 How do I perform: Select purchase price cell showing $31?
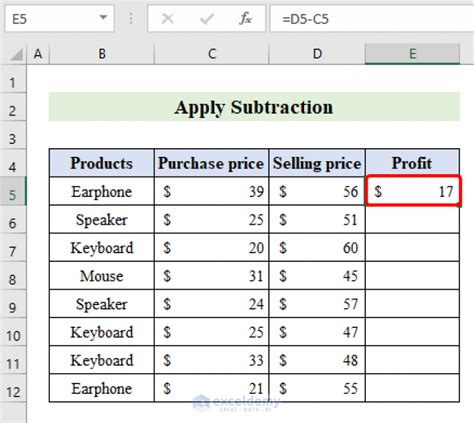(211, 276)
